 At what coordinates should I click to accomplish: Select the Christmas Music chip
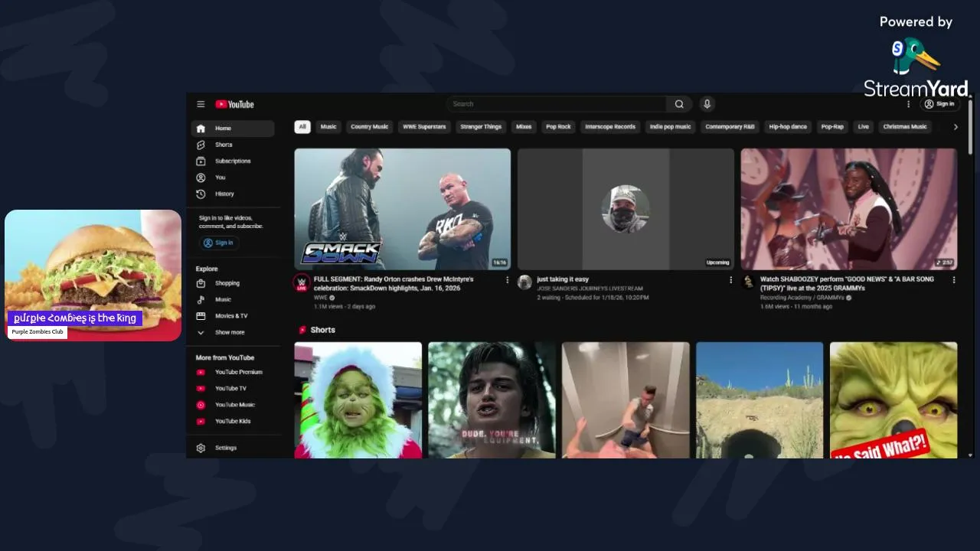(x=905, y=127)
